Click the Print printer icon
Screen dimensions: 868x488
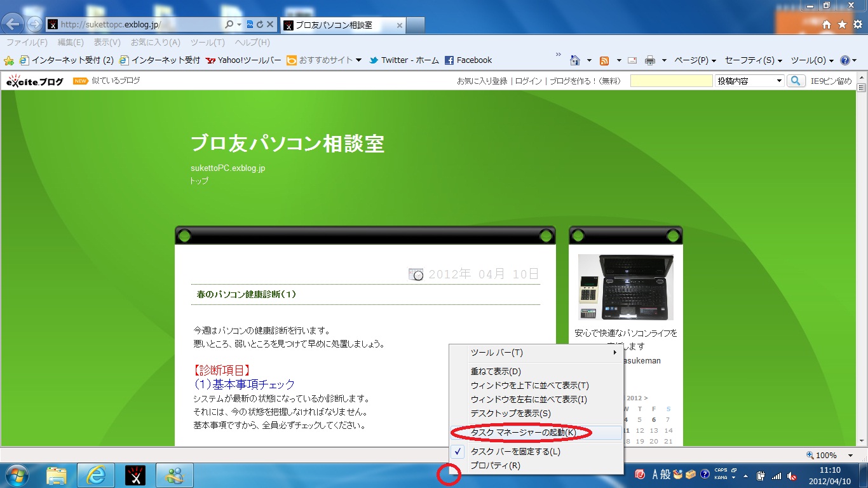(x=650, y=60)
